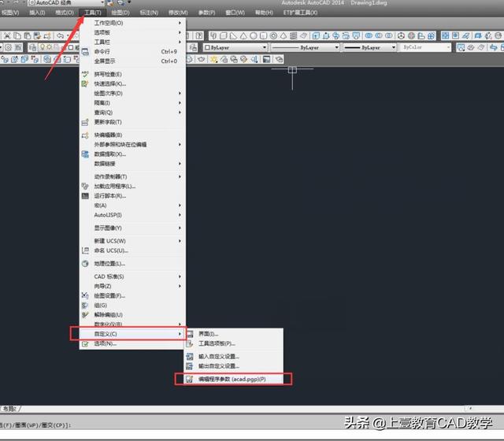Click the Drafting Settings menu icon
This screenshot has width=504, height=441.
(85, 295)
